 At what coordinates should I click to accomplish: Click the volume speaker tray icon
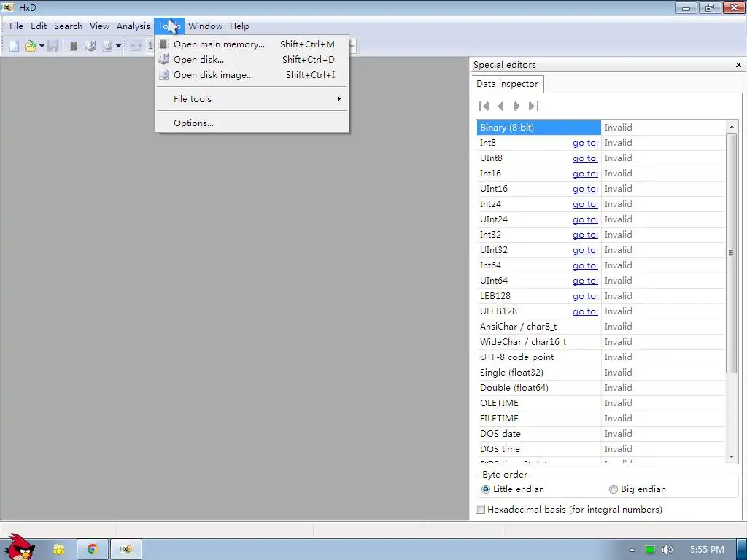(x=667, y=550)
